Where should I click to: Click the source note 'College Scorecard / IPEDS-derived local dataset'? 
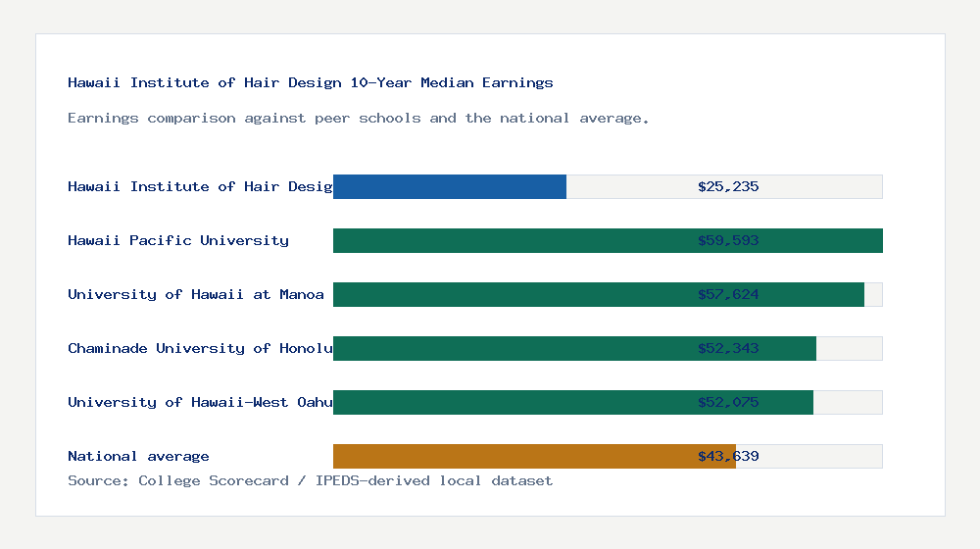[310, 480]
